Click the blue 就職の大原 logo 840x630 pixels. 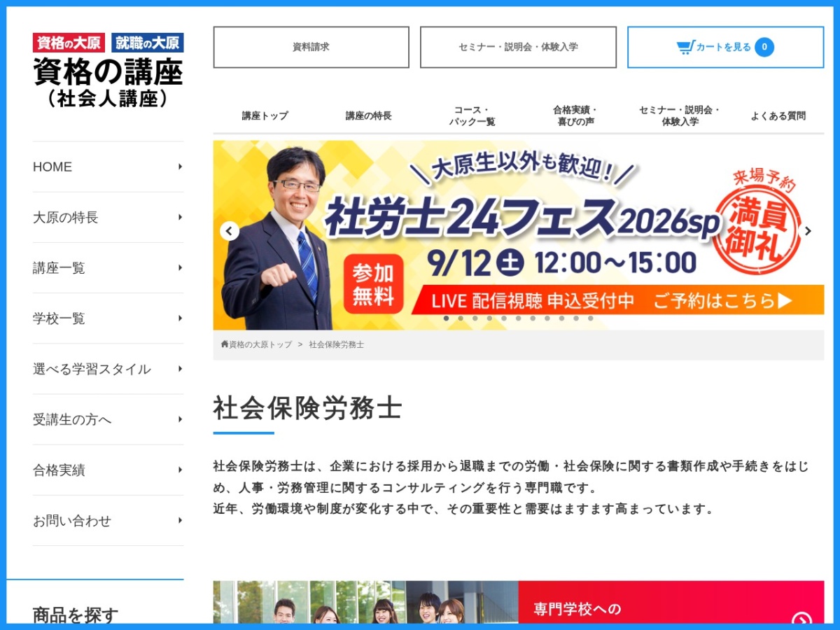click(x=148, y=43)
